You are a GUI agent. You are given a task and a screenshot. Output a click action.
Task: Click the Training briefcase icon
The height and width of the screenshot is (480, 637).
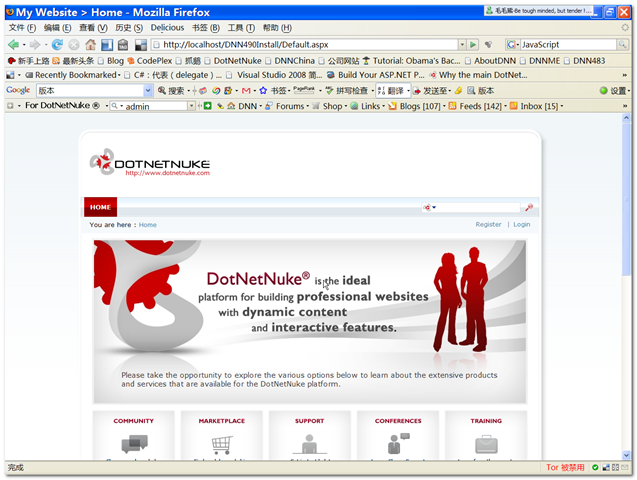[486, 444]
